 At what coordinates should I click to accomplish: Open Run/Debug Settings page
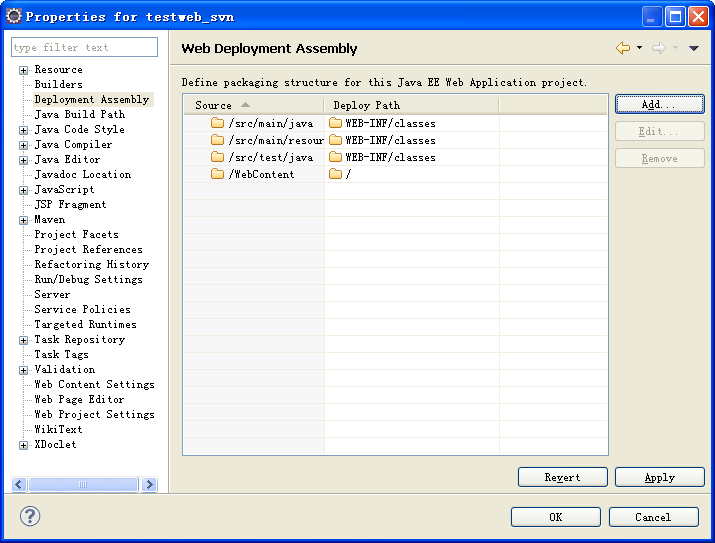pos(88,279)
